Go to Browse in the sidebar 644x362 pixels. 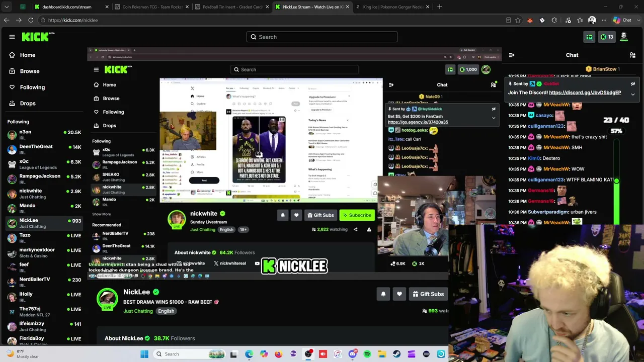click(x=30, y=71)
